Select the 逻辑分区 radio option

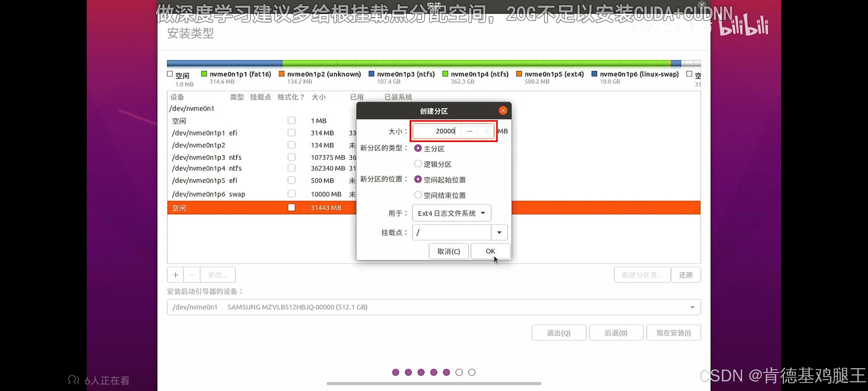point(418,164)
